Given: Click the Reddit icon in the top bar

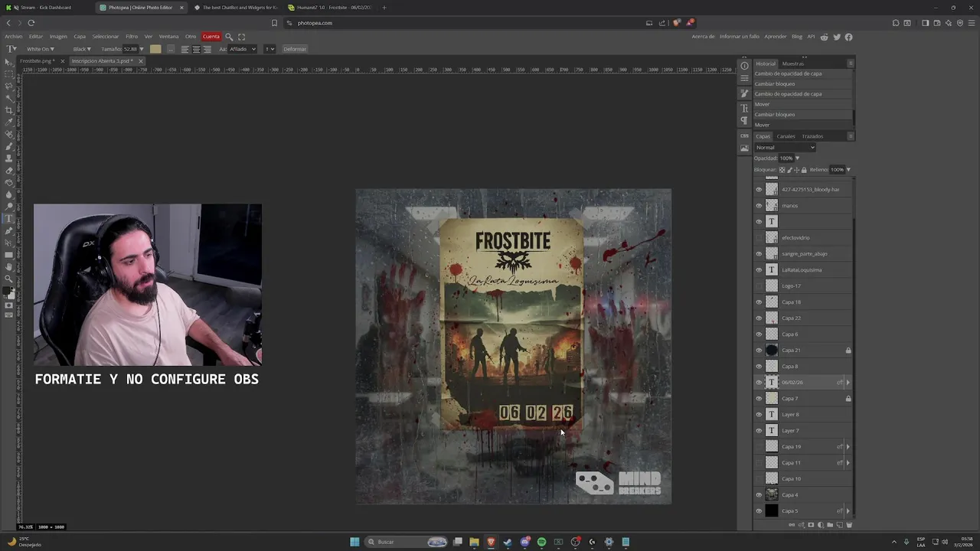Looking at the screenshot, I should coord(824,37).
